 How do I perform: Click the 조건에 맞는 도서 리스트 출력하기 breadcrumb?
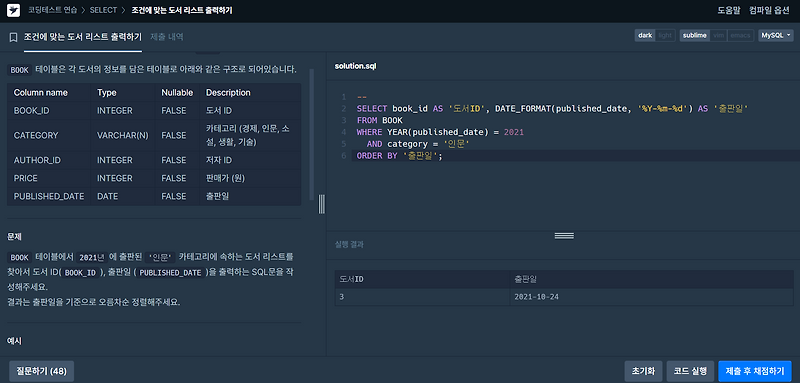pos(182,10)
